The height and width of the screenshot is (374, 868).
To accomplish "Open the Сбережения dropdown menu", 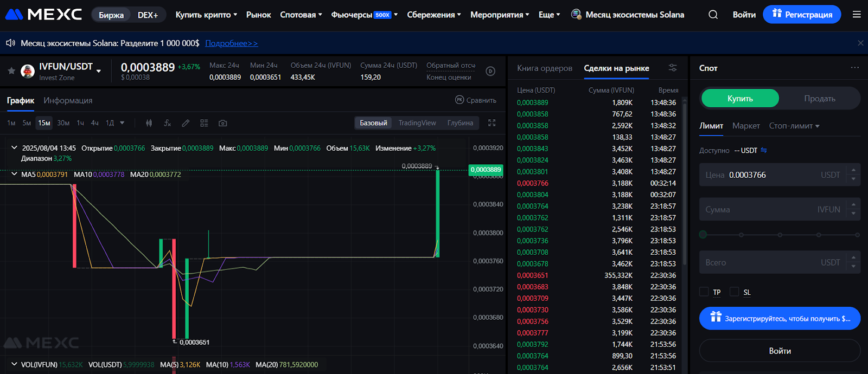I will (x=434, y=15).
